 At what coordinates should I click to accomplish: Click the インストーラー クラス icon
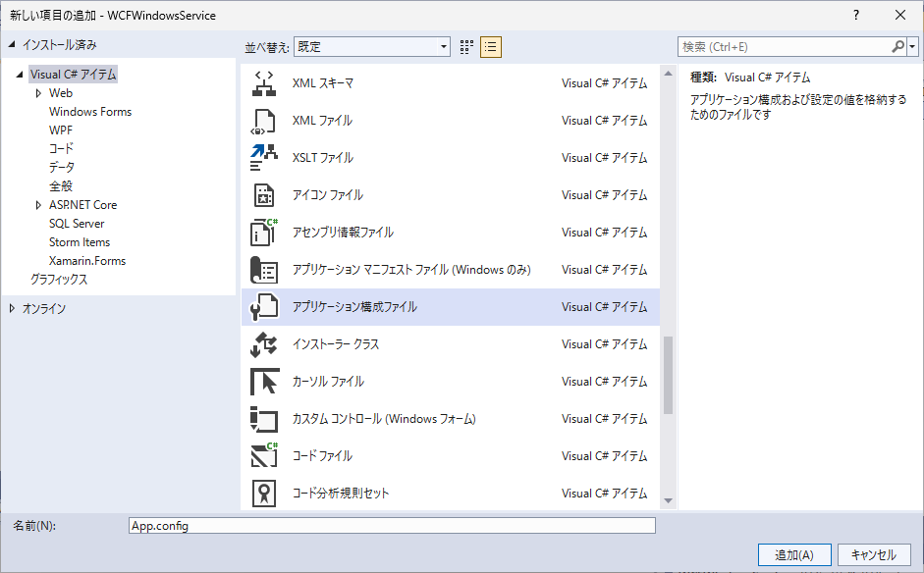click(263, 344)
